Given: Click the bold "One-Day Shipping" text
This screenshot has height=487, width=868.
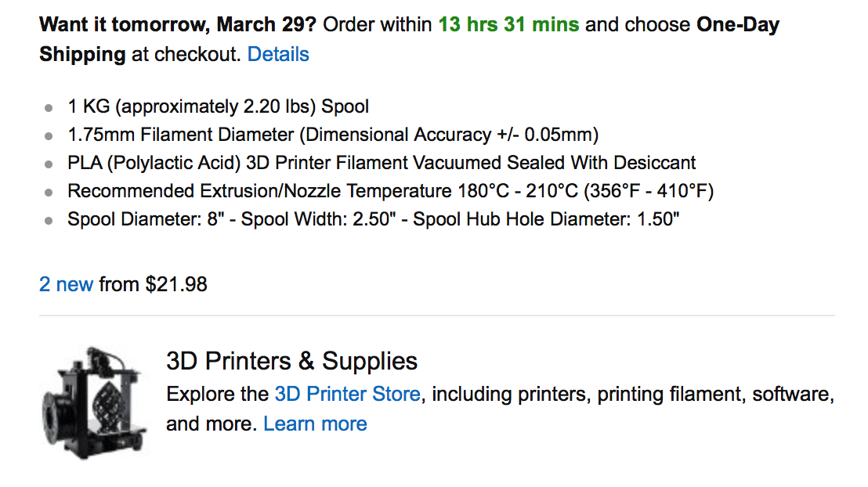Looking at the screenshot, I should (736, 24).
